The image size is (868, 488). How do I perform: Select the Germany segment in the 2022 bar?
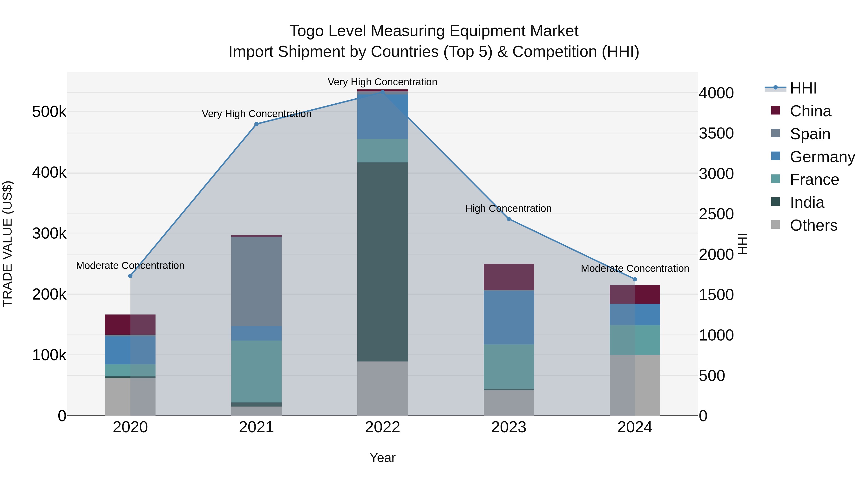click(382, 117)
